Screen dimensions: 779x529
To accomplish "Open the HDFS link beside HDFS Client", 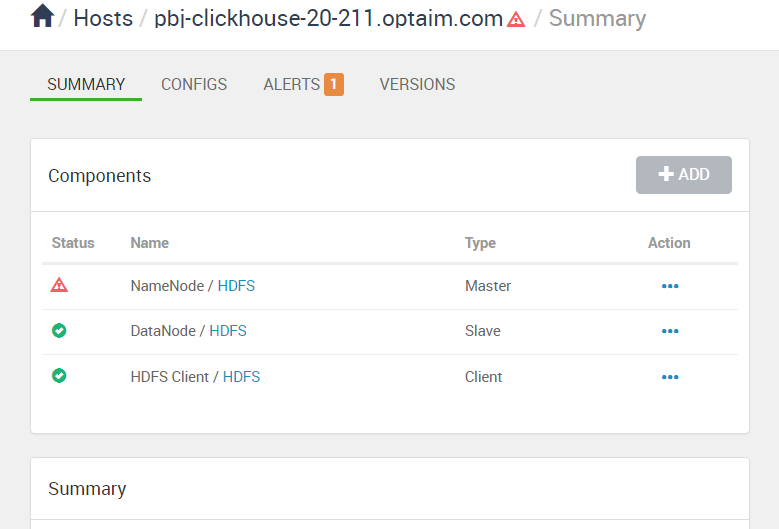I will tap(241, 377).
